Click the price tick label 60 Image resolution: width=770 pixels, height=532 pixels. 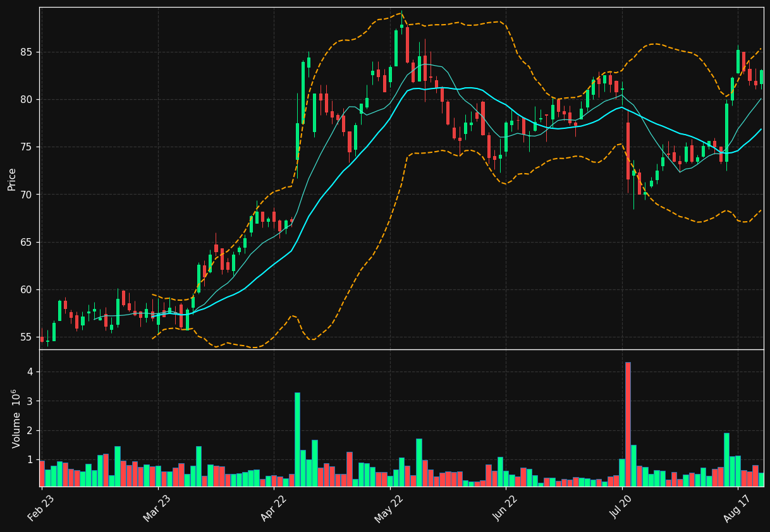tap(27, 290)
